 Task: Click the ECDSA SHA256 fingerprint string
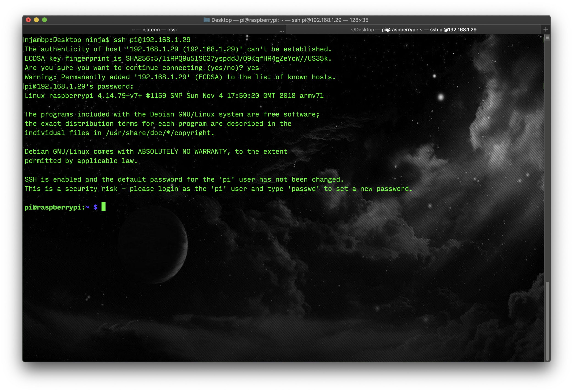[227, 59]
